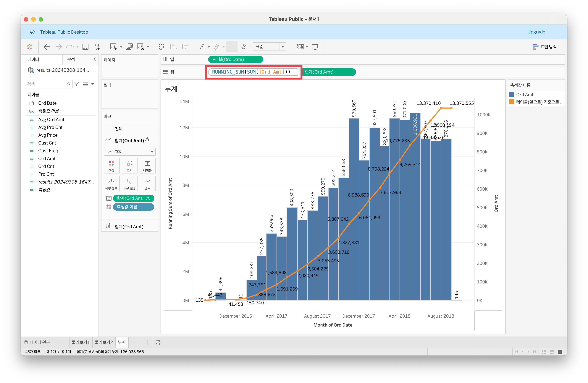This screenshot has width=588, height=383.
Task: Toggle the Fix axes pin icon
Action: click(244, 47)
